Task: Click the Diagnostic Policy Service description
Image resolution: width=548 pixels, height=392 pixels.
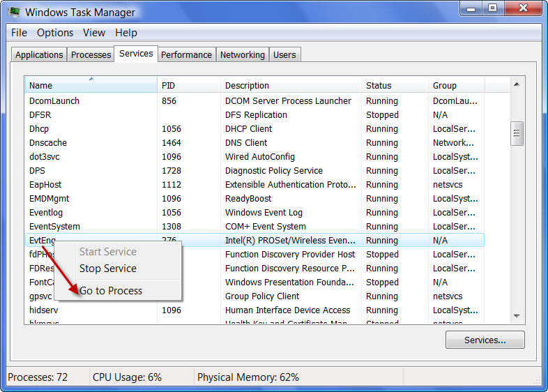Action: (273, 171)
